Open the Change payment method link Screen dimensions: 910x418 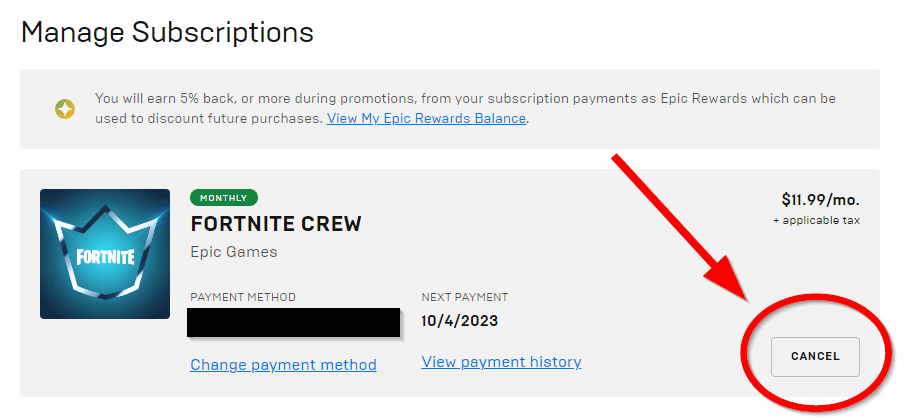click(283, 365)
